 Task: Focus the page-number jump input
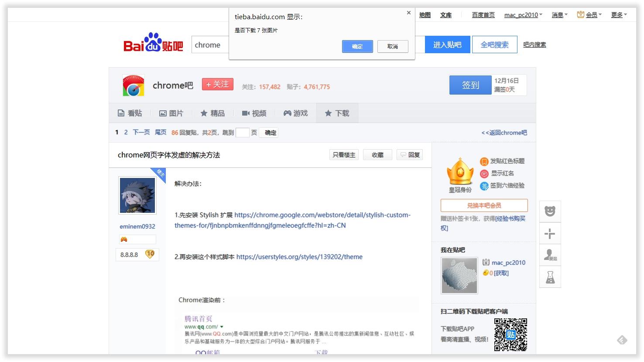click(242, 133)
